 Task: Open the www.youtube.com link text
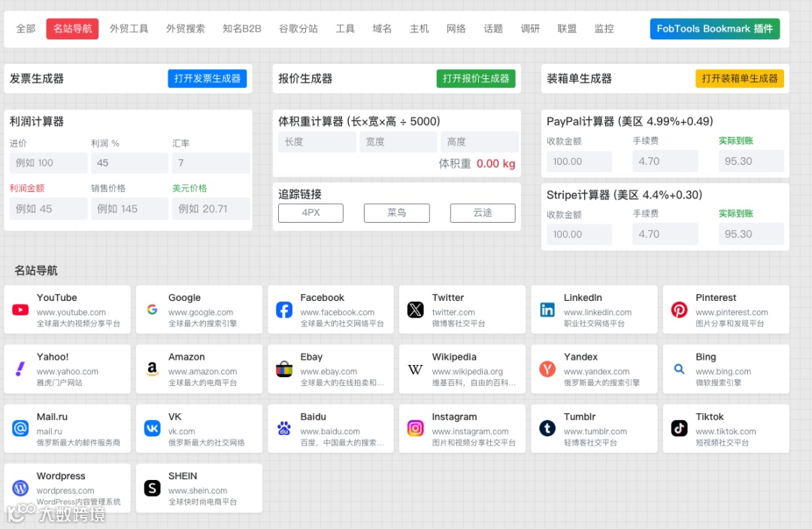pyautogui.click(x=71, y=312)
